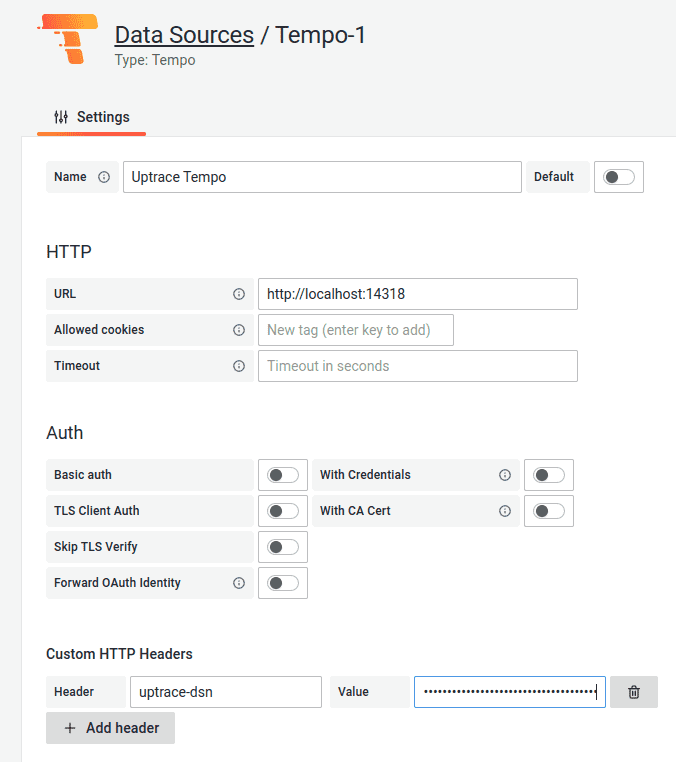Click the 'Skip TLS Verify' label
Viewport: 676px width, 762px height.
(96, 547)
